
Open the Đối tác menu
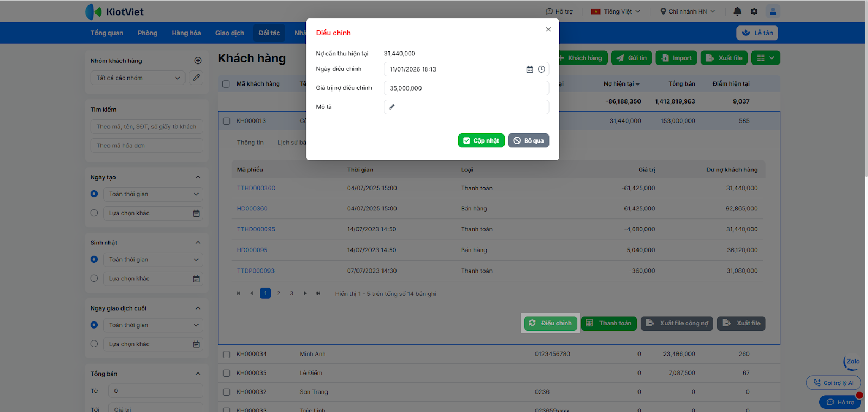[269, 33]
